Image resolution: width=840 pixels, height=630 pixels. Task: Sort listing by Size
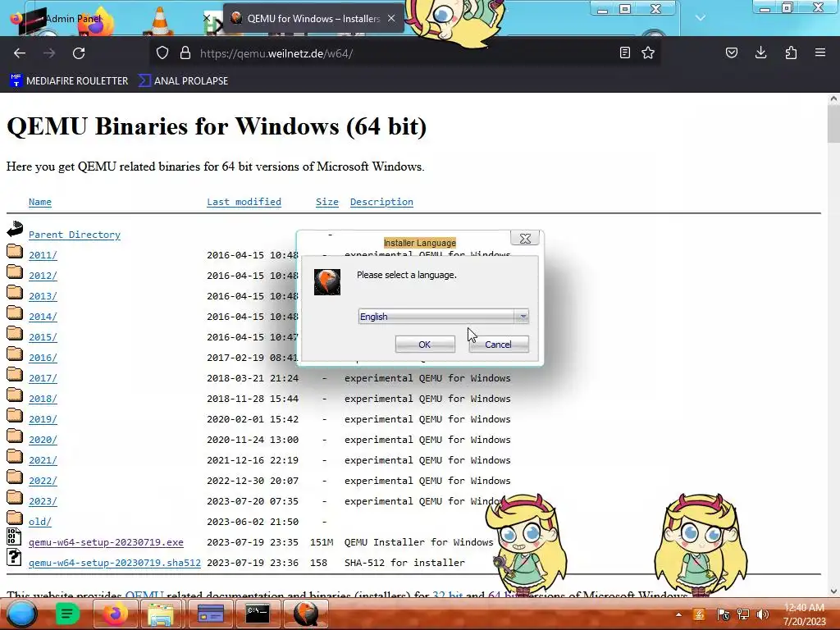tap(326, 202)
